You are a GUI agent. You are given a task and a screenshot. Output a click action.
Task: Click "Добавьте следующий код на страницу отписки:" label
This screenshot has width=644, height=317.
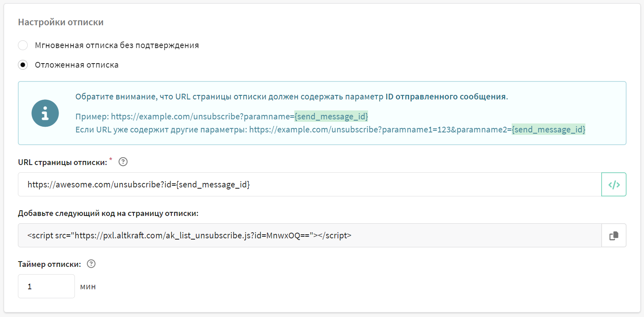coord(108,213)
